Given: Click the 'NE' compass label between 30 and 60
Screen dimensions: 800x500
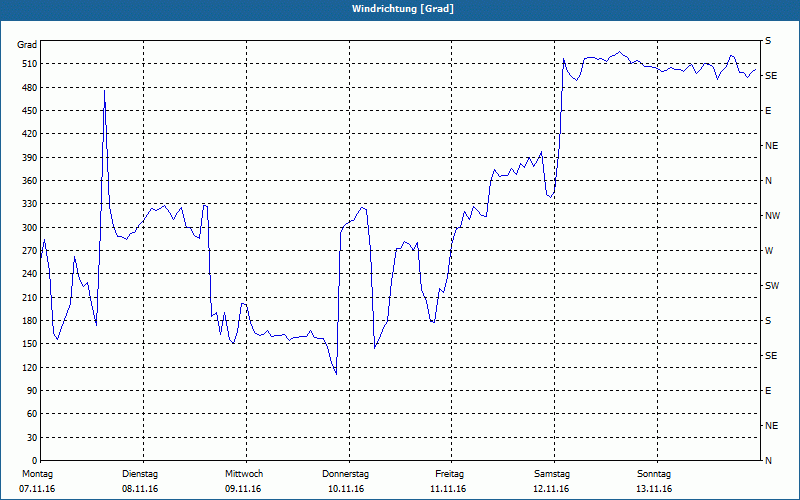Looking at the screenshot, I should pos(772,426).
